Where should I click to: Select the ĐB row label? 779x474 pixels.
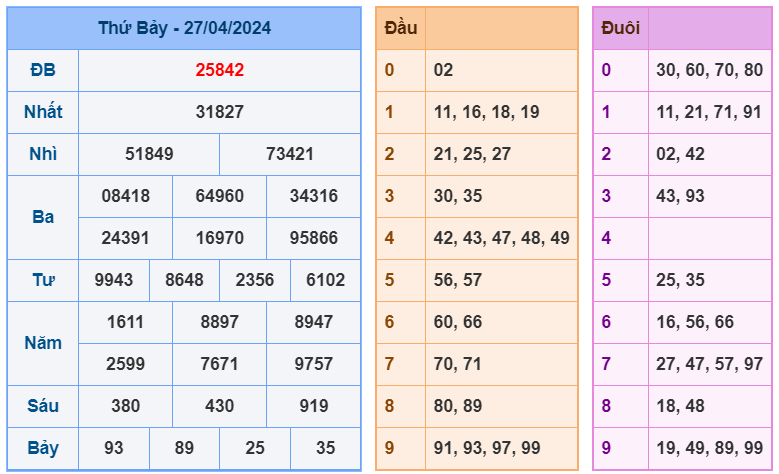(43, 70)
